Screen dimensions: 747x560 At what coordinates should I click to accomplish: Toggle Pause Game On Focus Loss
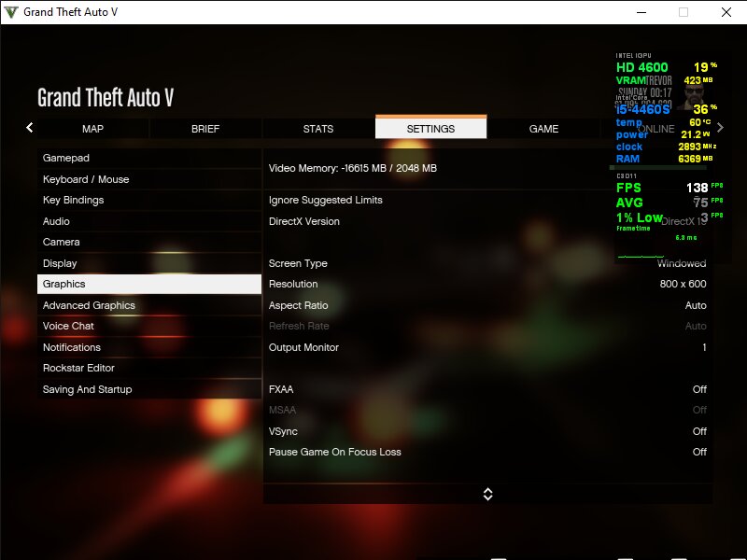pos(487,452)
